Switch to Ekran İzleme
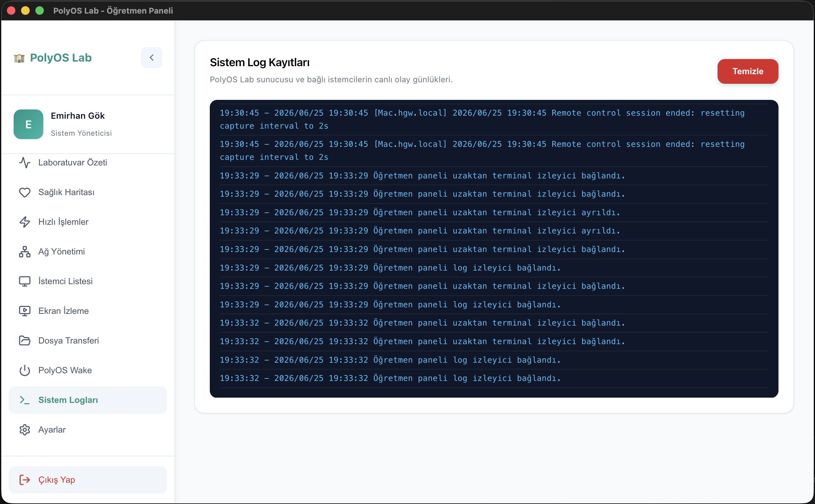The height and width of the screenshot is (504, 815). (x=88, y=311)
